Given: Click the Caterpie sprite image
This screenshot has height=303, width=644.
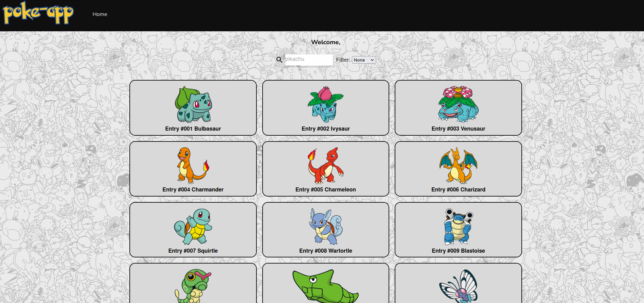Looking at the screenshot, I should point(193,286).
